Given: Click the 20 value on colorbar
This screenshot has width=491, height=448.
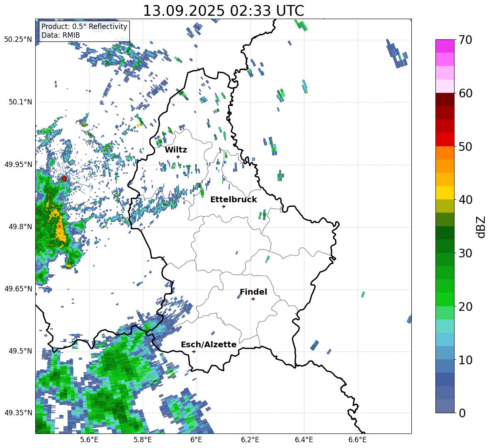Looking at the screenshot, I should [465, 307].
